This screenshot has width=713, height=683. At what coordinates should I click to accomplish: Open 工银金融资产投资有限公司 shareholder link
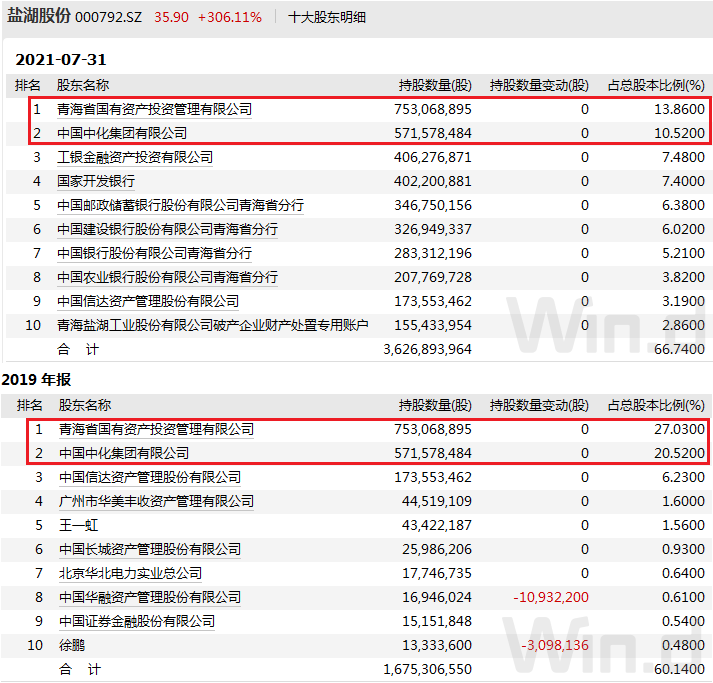point(135,157)
